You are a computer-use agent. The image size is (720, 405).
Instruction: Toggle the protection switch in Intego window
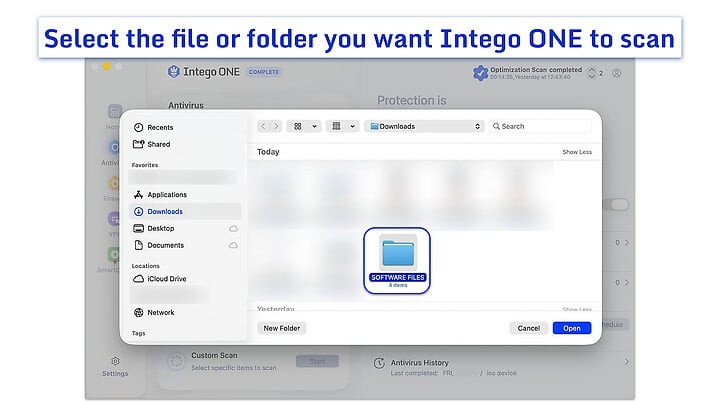[617, 205]
